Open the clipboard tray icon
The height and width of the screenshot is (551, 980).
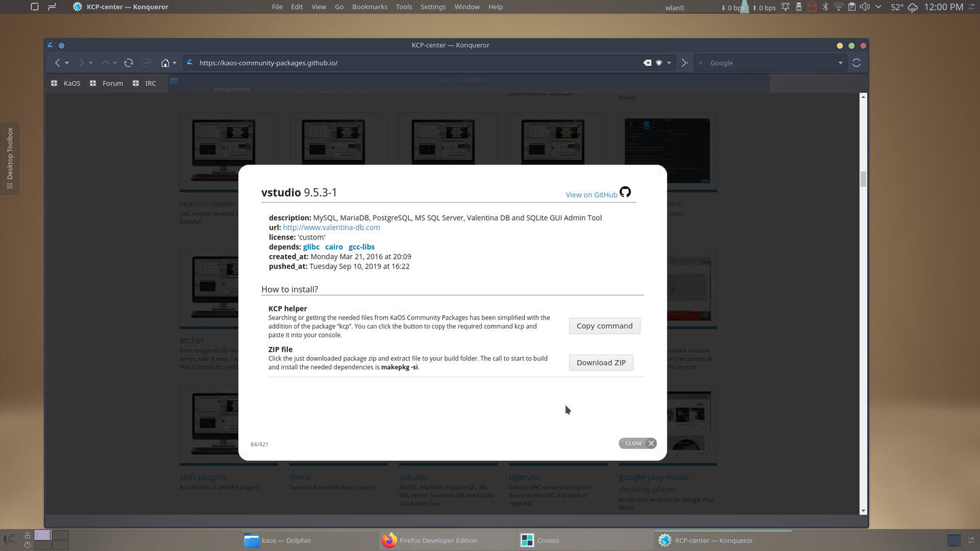coord(851,7)
